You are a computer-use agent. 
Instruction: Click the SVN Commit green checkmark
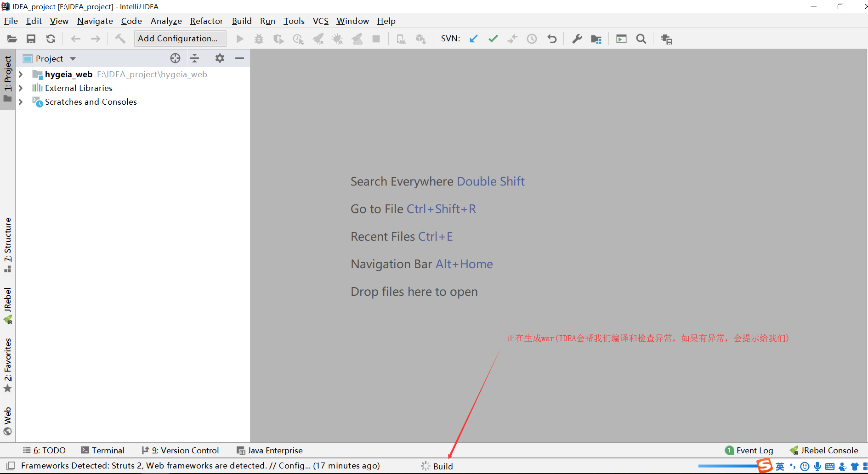(493, 39)
